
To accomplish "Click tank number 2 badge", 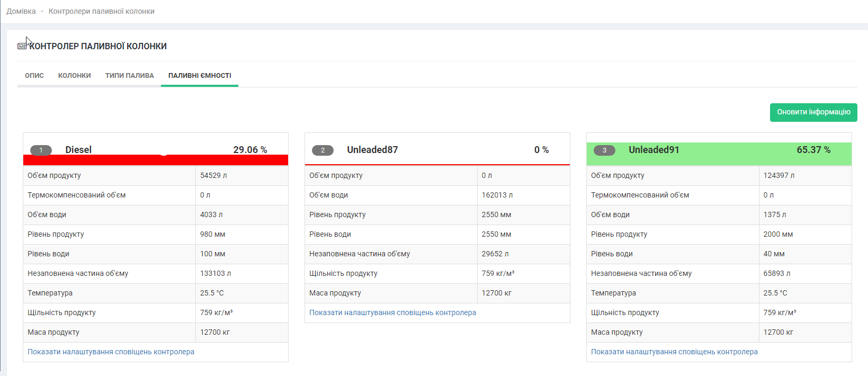I will click(x=323, y=150).
